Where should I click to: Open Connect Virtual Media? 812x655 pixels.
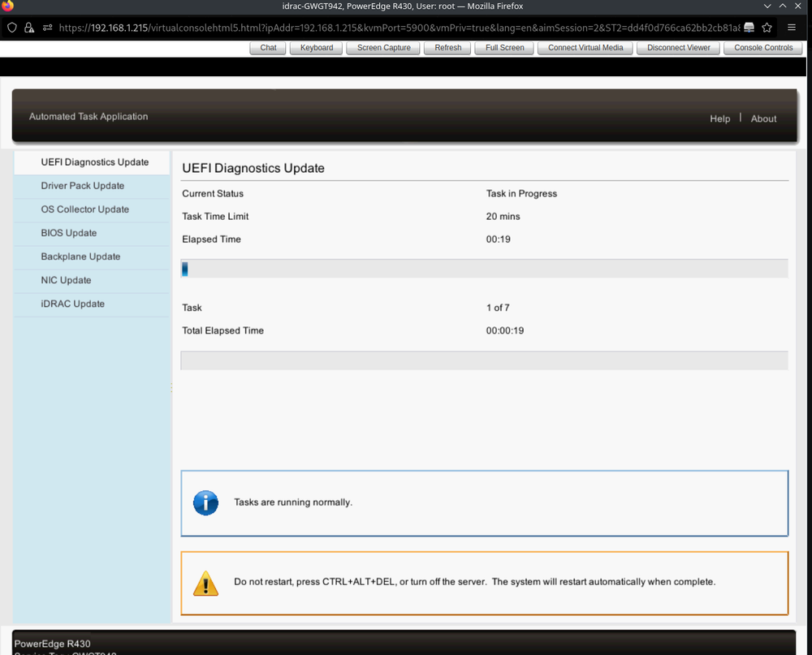click(x=585, y=47)
